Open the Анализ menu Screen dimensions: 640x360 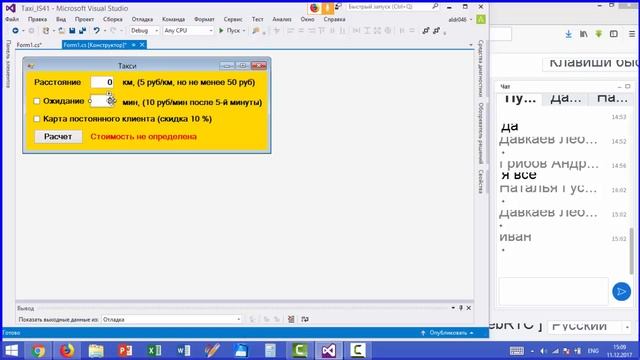282,19
